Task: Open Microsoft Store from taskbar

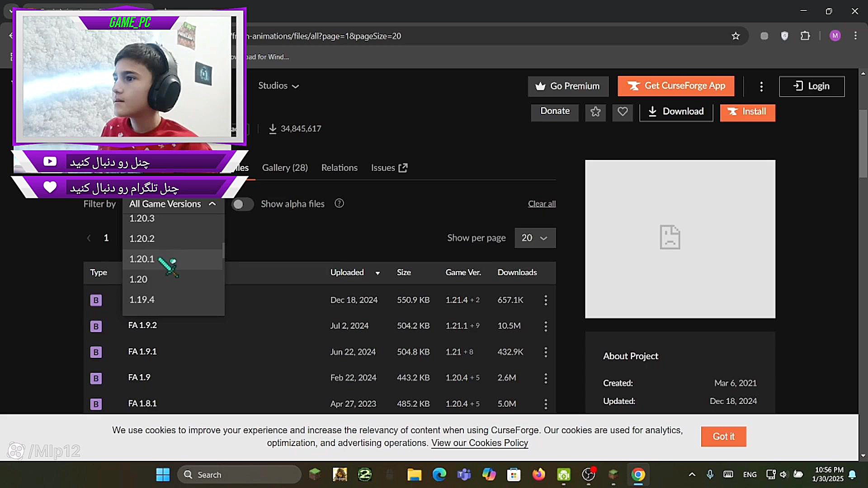Action: click(x=514, y=474)
